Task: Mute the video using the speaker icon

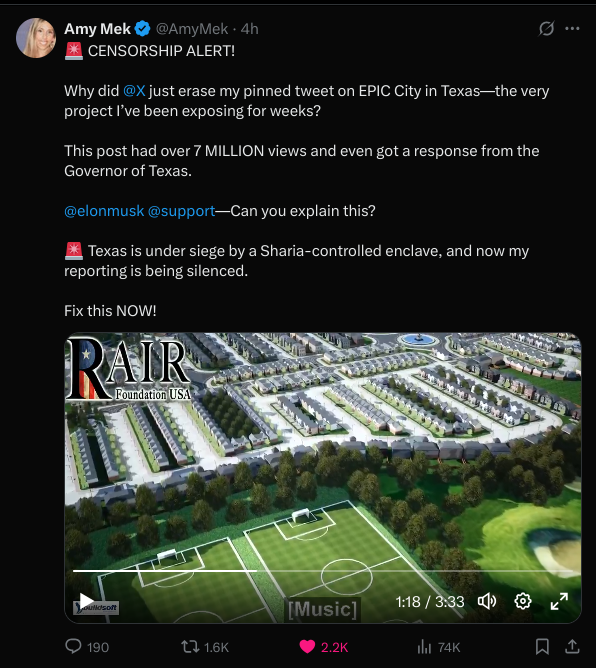Action: tap(487, 601)
